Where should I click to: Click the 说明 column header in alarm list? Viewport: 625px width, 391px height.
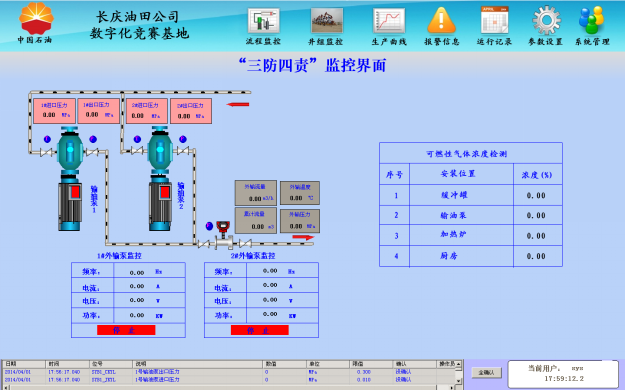197,364
